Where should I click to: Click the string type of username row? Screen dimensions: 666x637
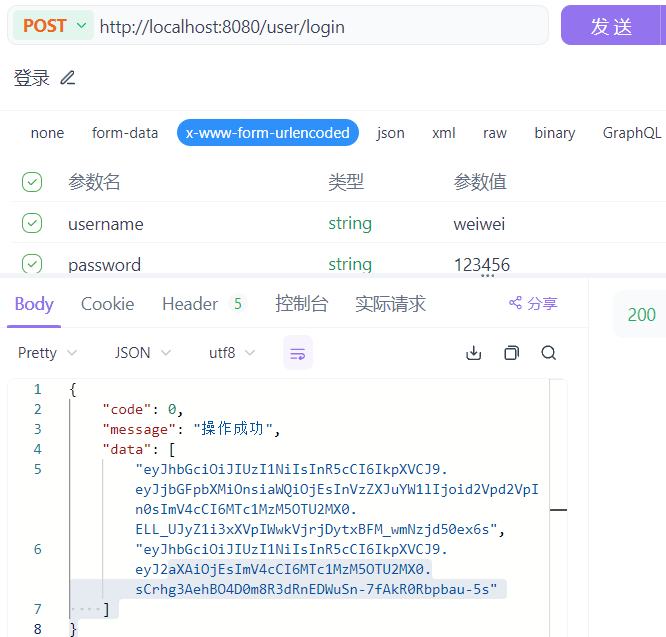pyautogui.click(x=350, y=223)
